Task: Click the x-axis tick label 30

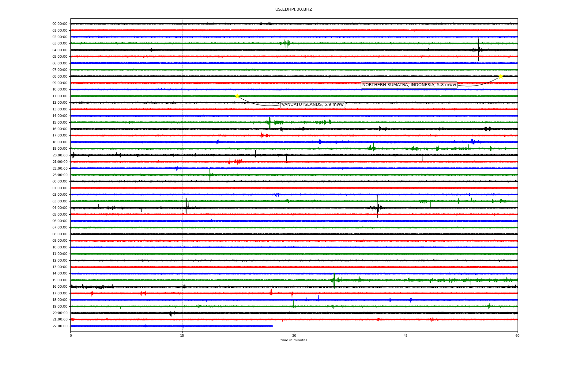Action: (294, 335)
